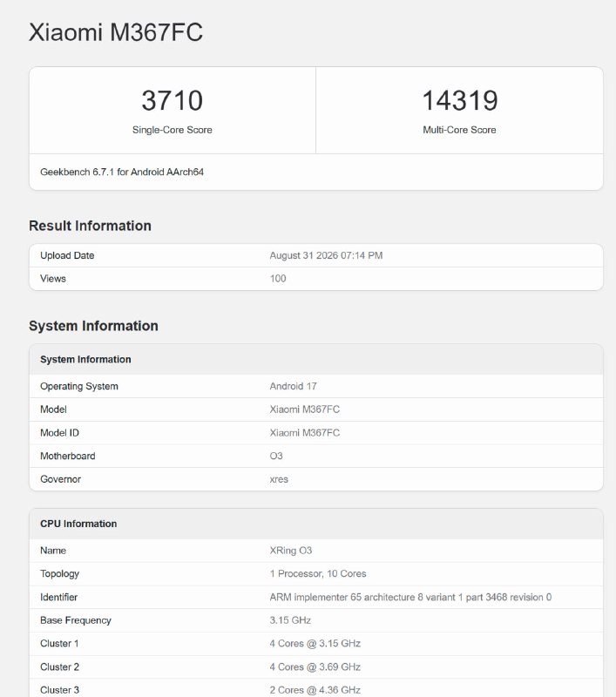This screenshot has width=616, height=697.
Task: Click the Single-Core Score label
Action: tap(172, 130)
